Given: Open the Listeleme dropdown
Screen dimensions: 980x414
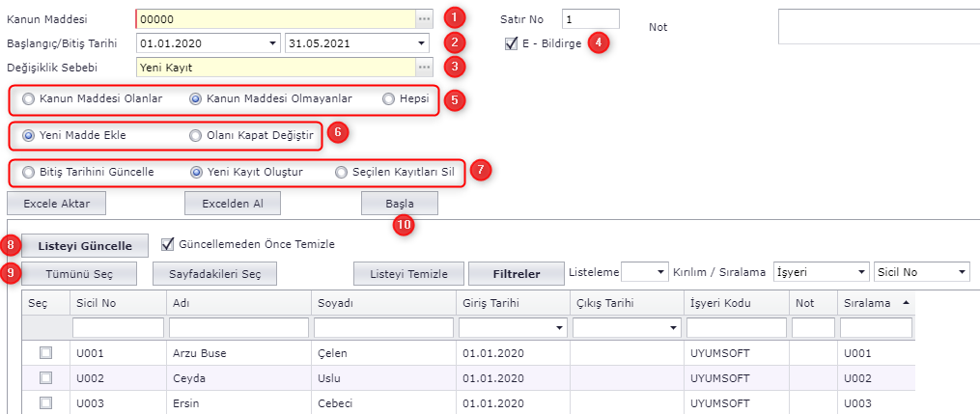Looking at the screenshot, I should pyautogui.click(x=660, y=273).
